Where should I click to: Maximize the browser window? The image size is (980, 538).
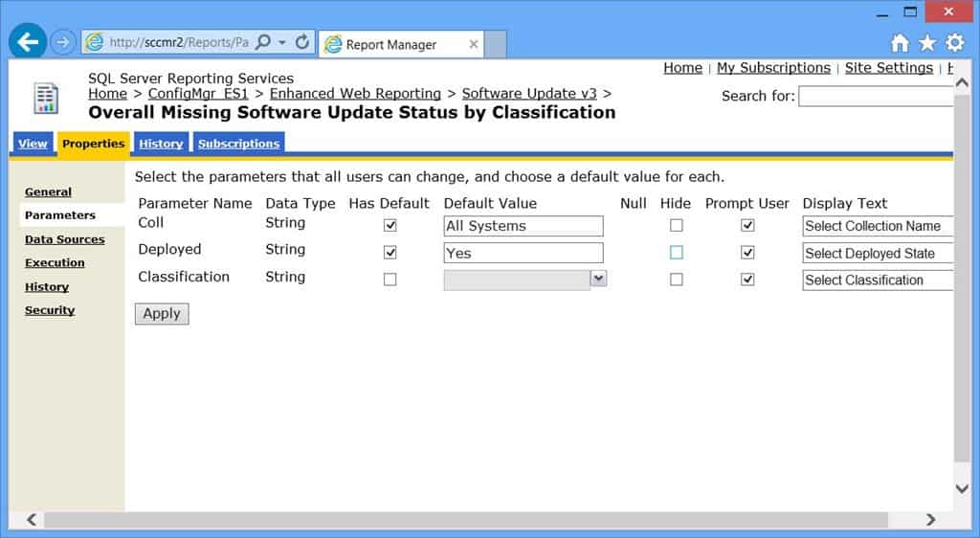911,11
